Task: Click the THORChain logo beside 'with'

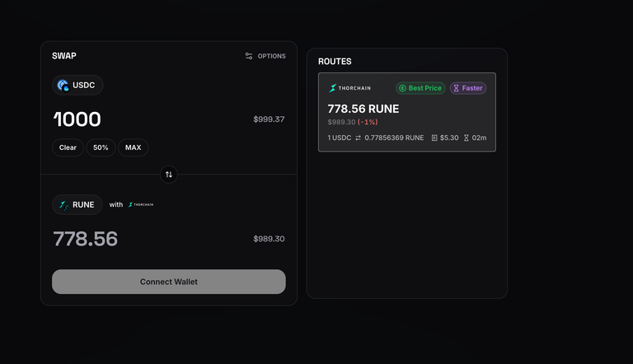Action: 140,204
